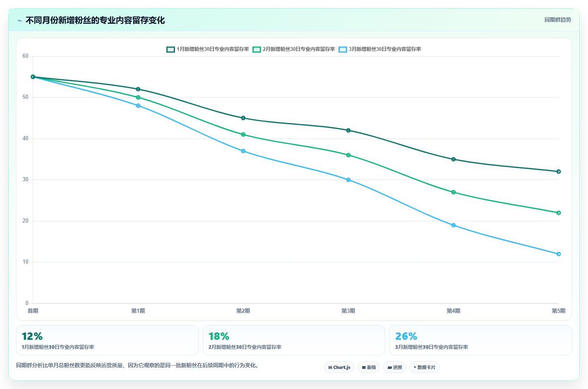
Task: Click the 进度 tag
Action: coord(395,367)
